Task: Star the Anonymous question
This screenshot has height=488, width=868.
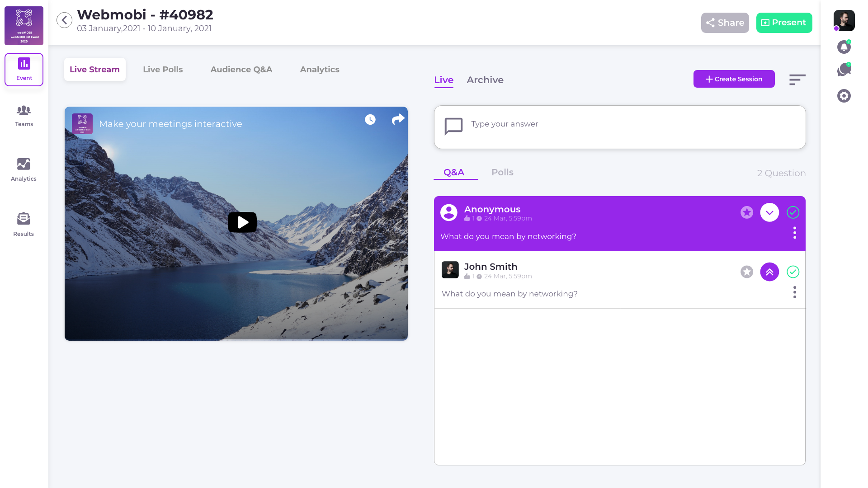Action: coord(747,212)
